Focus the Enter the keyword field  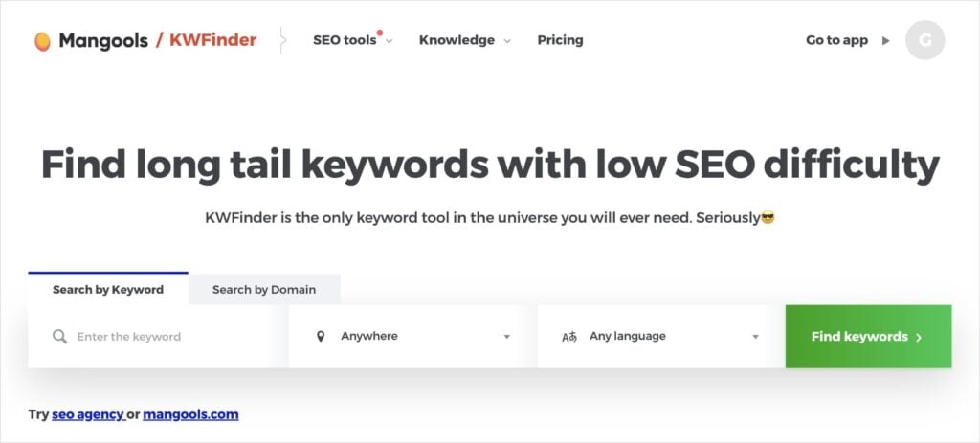163,337
